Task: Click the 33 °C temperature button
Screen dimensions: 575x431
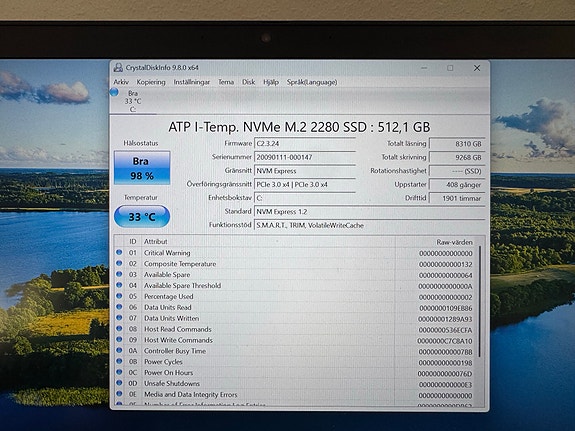Action: 142,216
